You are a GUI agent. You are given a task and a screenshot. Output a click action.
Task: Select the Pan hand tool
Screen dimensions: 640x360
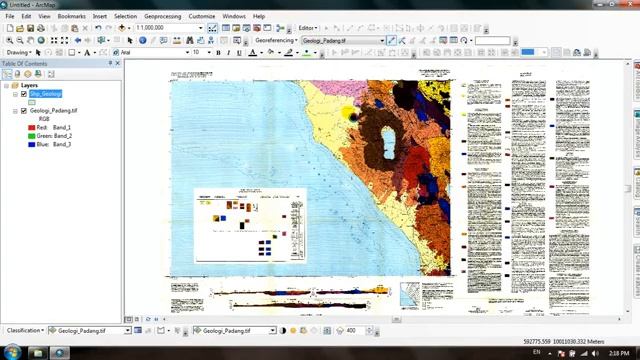pos(31,40)
